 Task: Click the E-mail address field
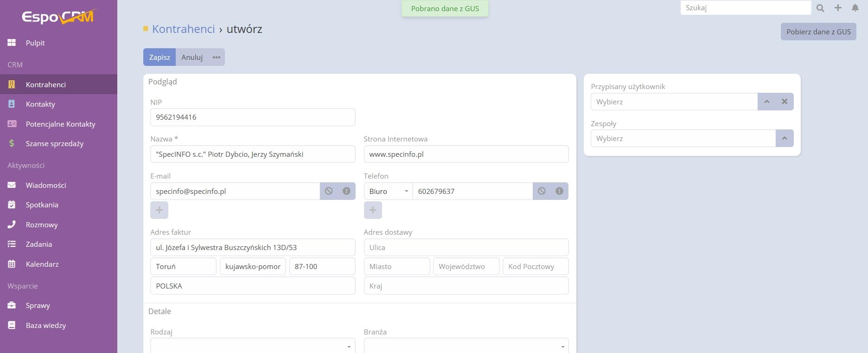coord(235,191)
